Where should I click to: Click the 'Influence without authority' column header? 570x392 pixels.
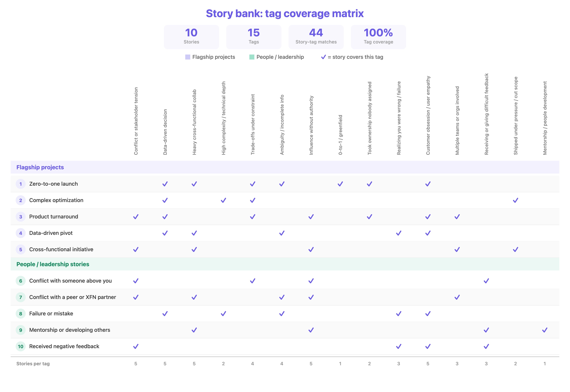pos(311,125)
